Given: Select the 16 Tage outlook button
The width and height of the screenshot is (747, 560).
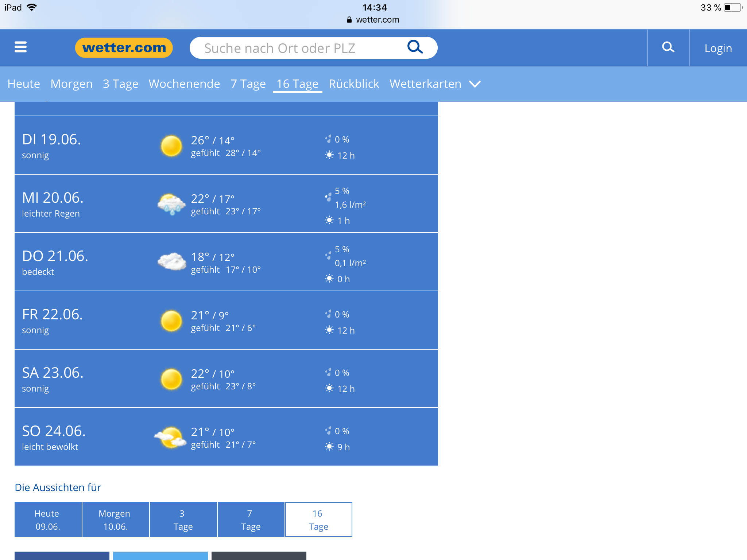Looking at the screenshot, I should (x=318, y=520).
